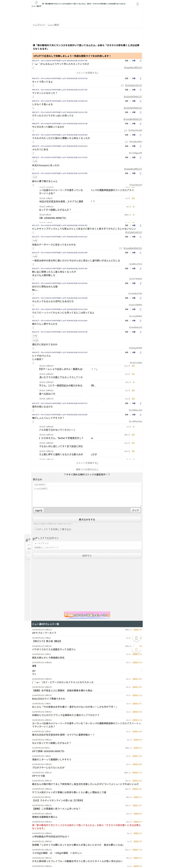Open ID:iqpN4oJM0(1/2) on post 0001
Viewport: 174px width, 868px height.
pos(133,68)
